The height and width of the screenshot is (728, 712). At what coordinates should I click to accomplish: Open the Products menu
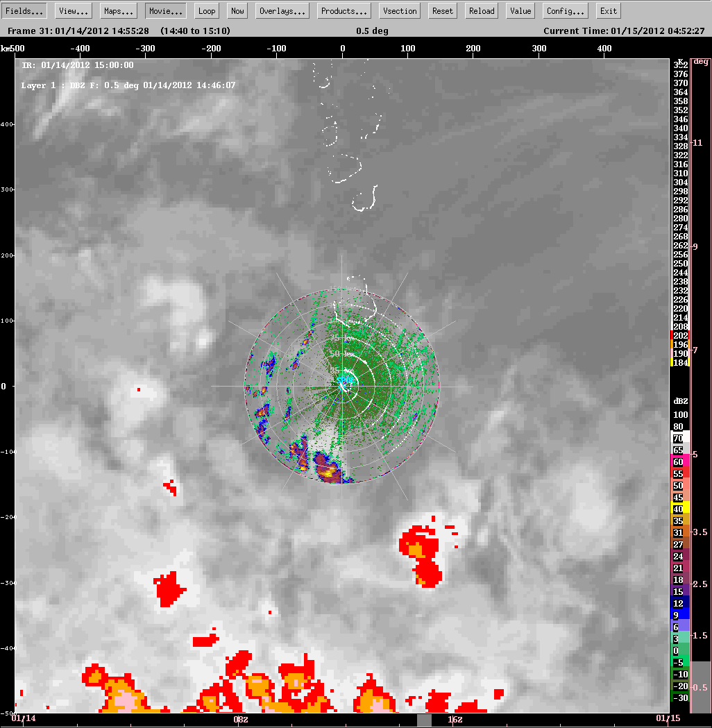(x=344, y=10)
